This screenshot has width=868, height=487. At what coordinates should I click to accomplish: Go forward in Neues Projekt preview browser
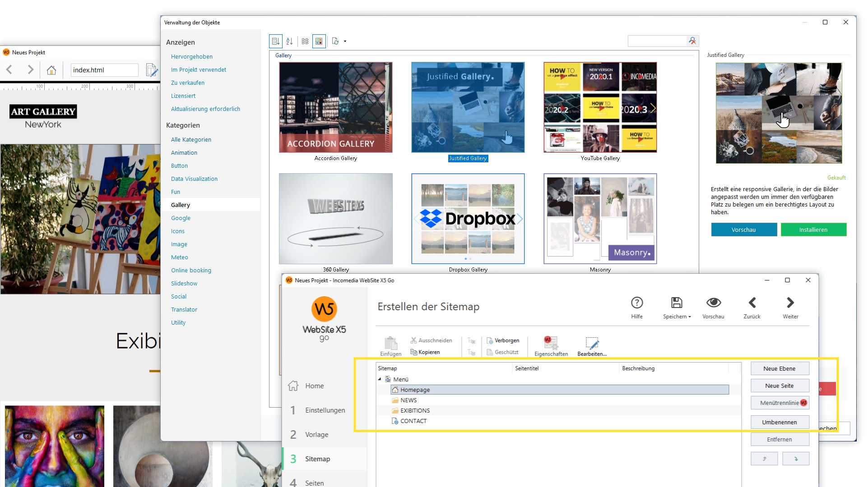(x=30, y=69)
